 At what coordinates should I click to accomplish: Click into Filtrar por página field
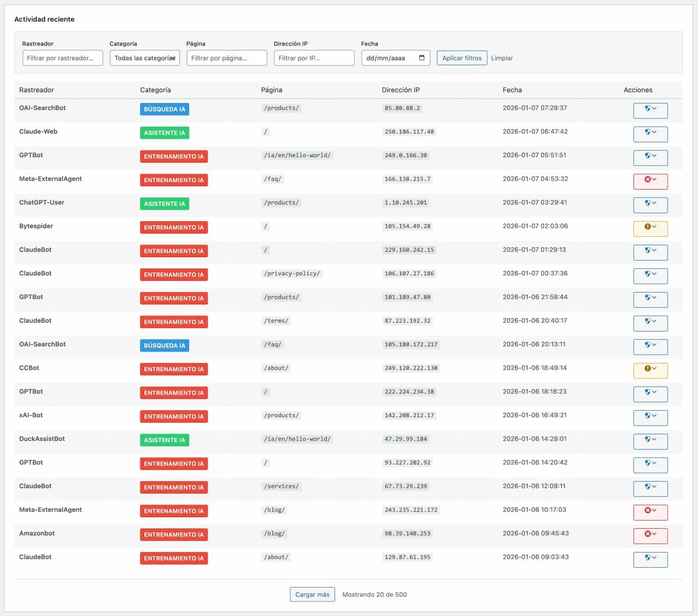coord(226,58)
